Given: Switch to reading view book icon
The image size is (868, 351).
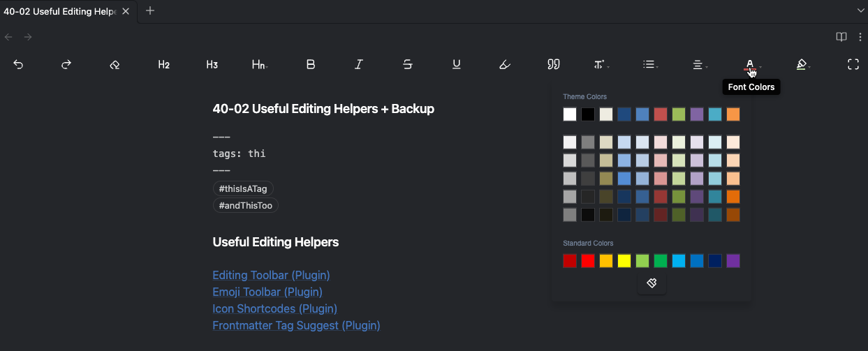Looking at the screenshot, I should tap(841, 37).
